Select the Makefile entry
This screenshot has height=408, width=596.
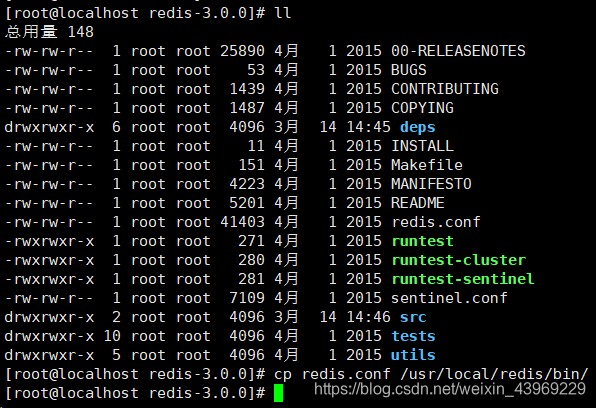point(427,165)
